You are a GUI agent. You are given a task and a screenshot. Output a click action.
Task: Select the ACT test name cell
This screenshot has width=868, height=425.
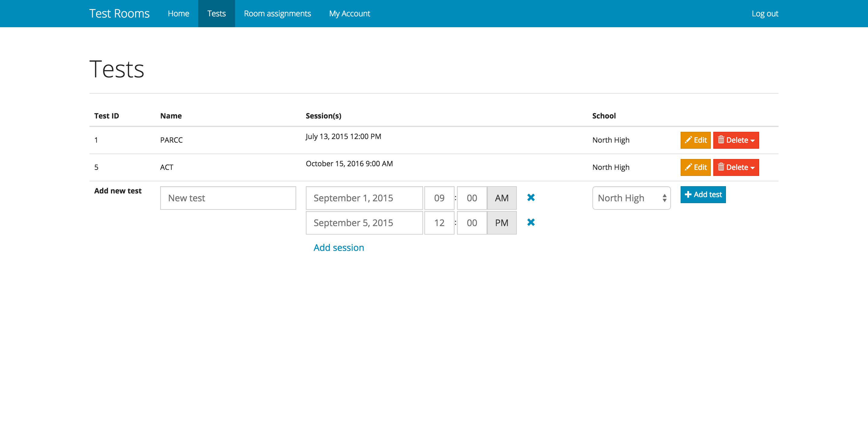[x=167, y=167]
